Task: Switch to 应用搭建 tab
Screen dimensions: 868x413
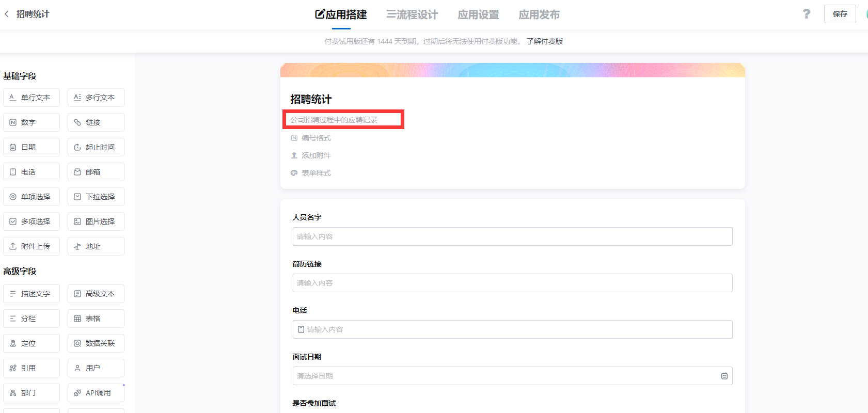Action: pos(341,14)
